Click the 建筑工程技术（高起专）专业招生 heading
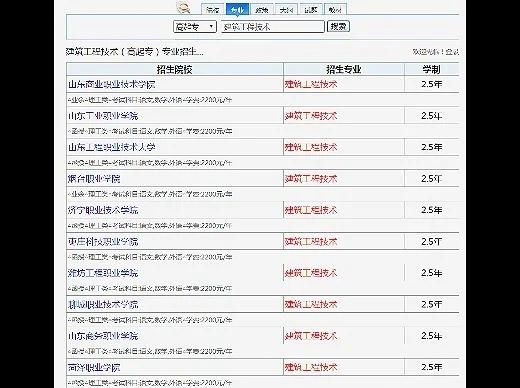This screenshot has width=520, height=388. 135,52
